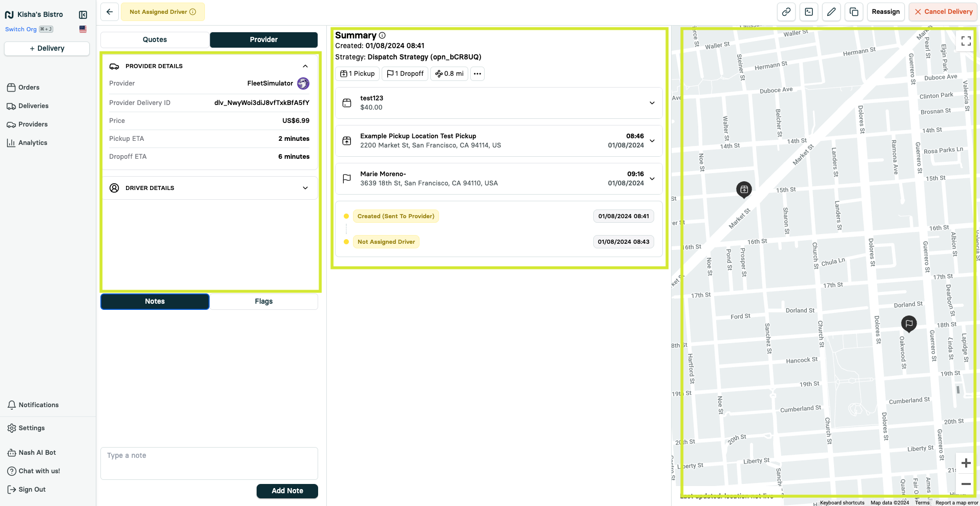The image size is (980, 506).
Task: Expand the test123 order row
Action: click(652, 103)
